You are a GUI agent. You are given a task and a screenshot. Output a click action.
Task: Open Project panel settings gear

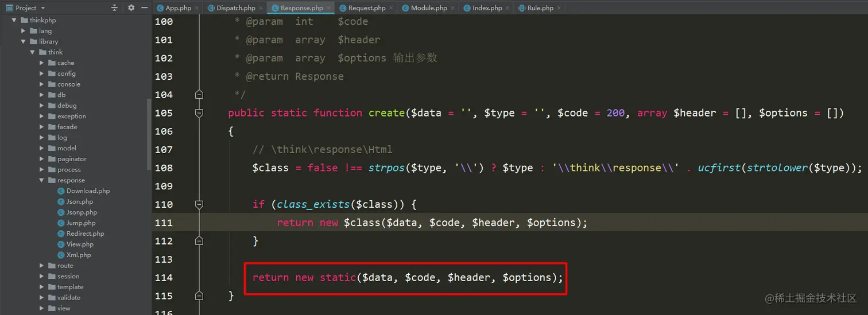pyautogui.click(x=131, y=7)
